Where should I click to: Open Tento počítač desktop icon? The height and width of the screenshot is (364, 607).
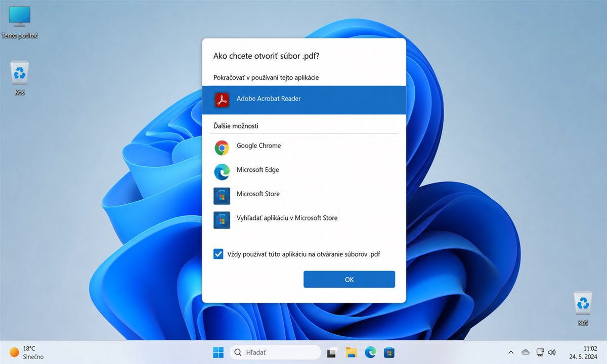(x=20, y=23)
